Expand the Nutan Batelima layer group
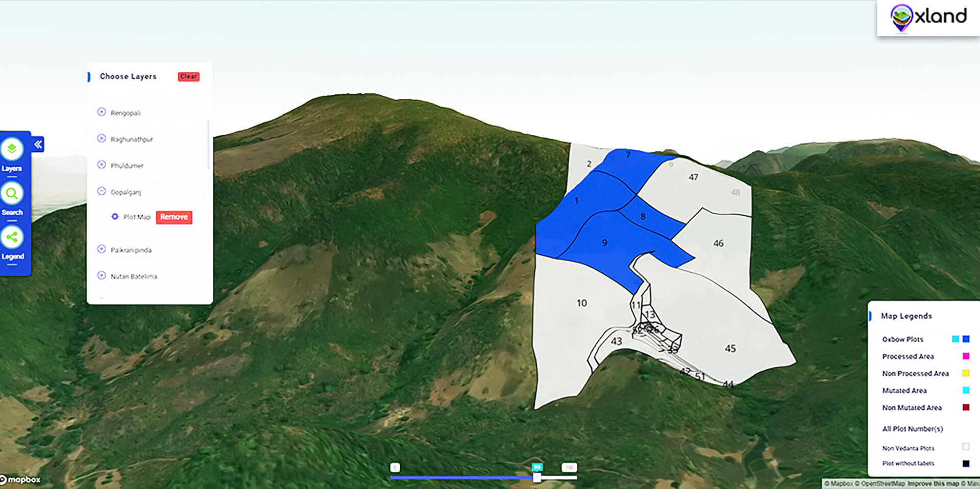 point(102,276)
